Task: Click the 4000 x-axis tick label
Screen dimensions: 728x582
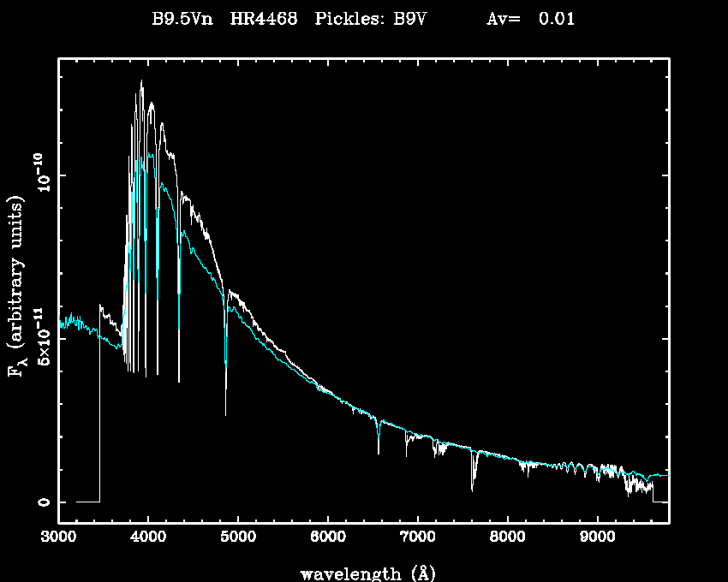Action: tap(148, 538)
